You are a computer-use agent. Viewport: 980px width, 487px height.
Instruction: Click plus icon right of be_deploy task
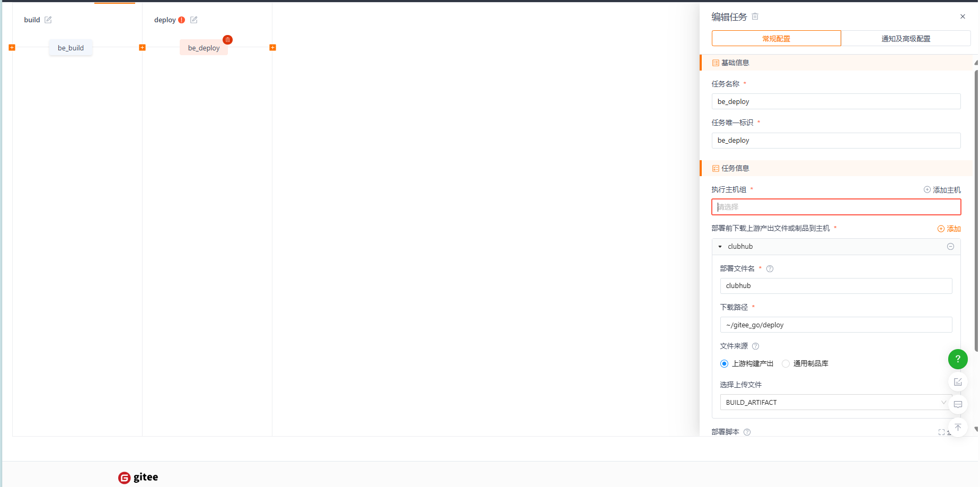[x=272, y=48]
